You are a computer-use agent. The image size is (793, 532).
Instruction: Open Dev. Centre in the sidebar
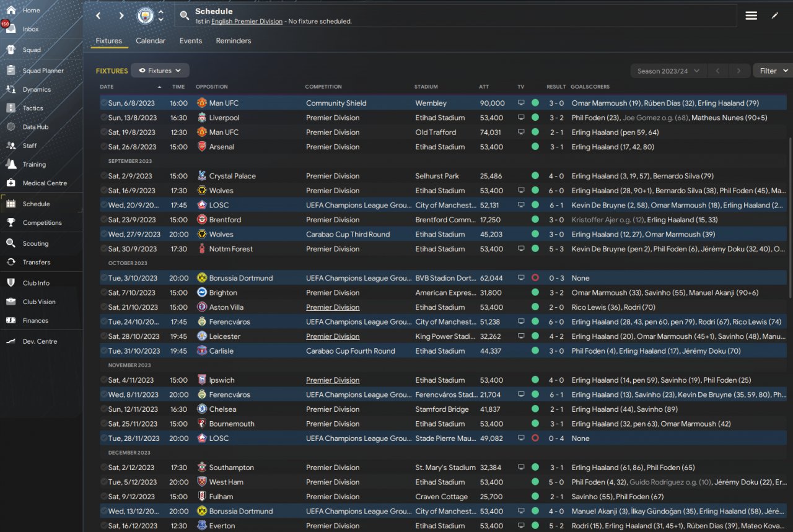(40, 342)
